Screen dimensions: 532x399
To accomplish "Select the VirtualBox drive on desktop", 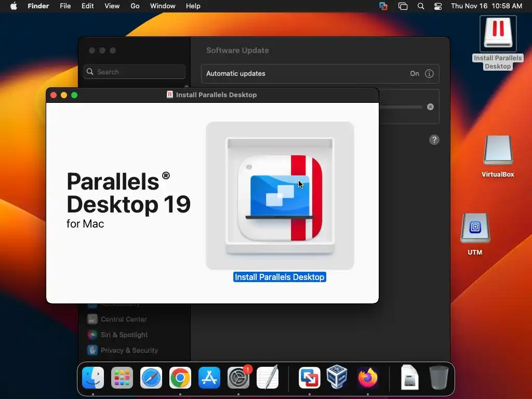I will (x=498, y=156).
